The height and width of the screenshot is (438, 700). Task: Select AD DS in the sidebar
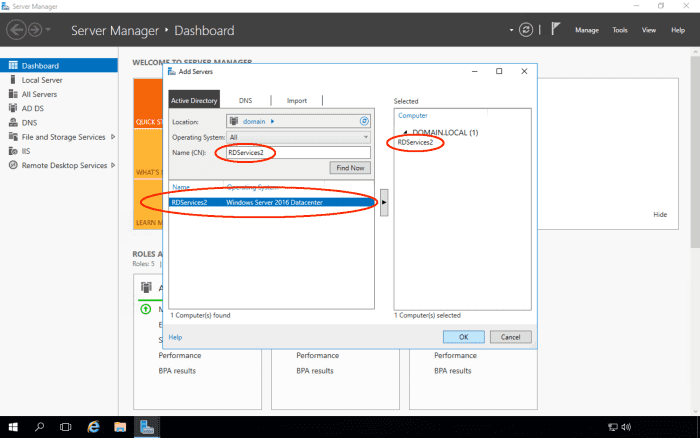coord(33,108)
